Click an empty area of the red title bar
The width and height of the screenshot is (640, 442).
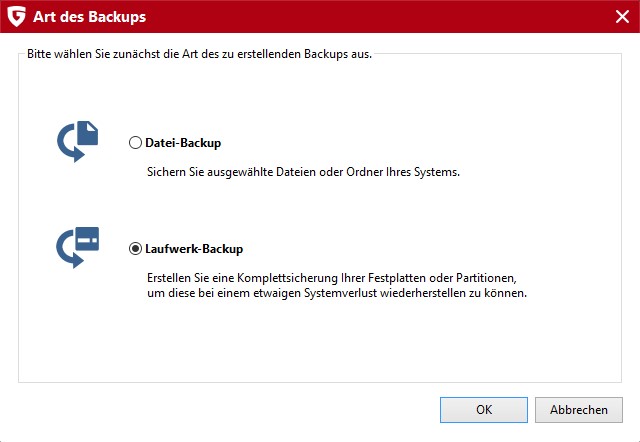pos(367,17)
